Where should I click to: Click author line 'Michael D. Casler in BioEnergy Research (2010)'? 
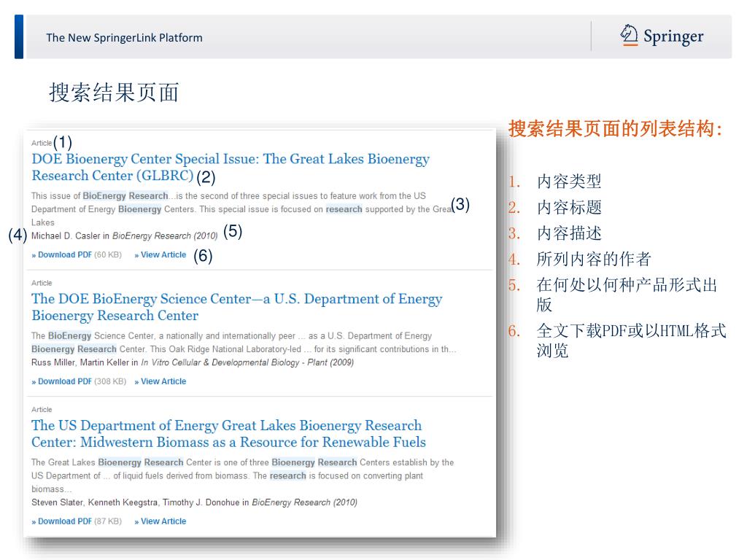tap(124, 236)
